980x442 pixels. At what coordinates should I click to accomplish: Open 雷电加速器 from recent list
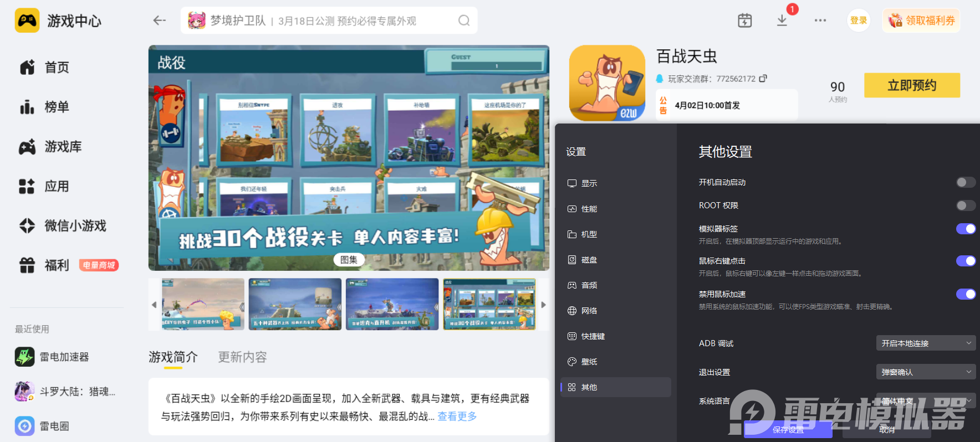(52, 357)
